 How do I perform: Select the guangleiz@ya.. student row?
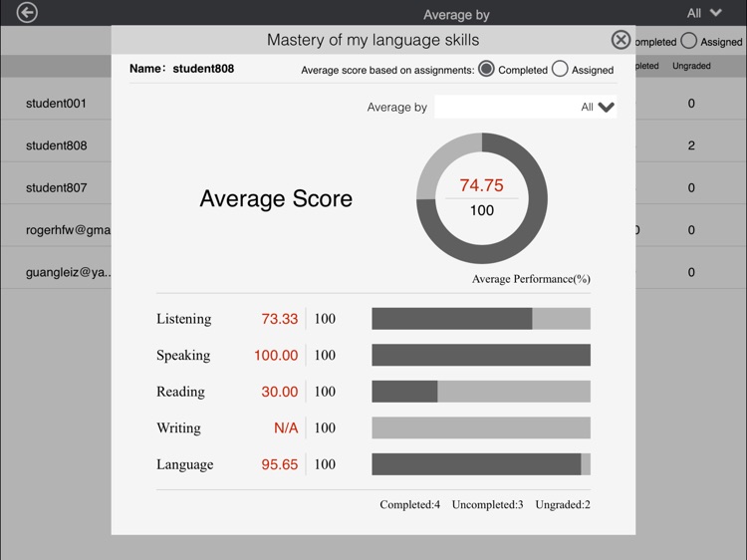click(69, 273)
